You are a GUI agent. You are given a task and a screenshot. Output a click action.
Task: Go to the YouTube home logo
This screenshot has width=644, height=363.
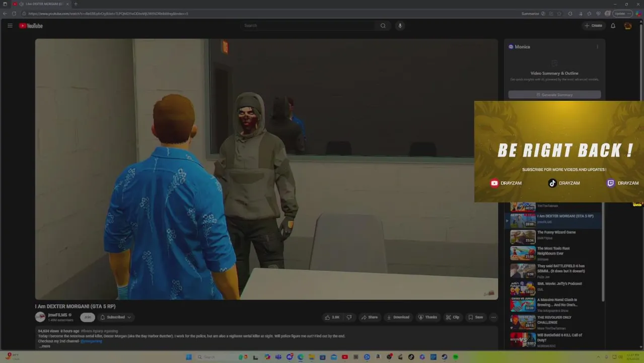31,26
